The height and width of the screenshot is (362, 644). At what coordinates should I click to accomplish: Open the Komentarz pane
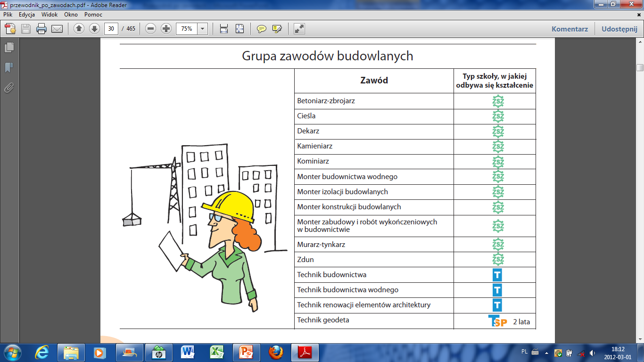(x=570, y=29)
